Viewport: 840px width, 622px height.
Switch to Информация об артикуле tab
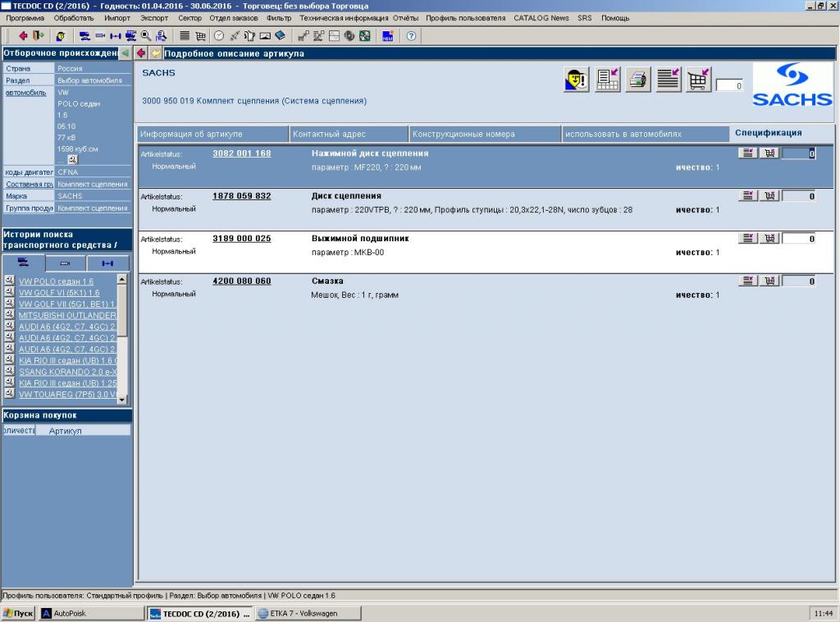[212, 134]
